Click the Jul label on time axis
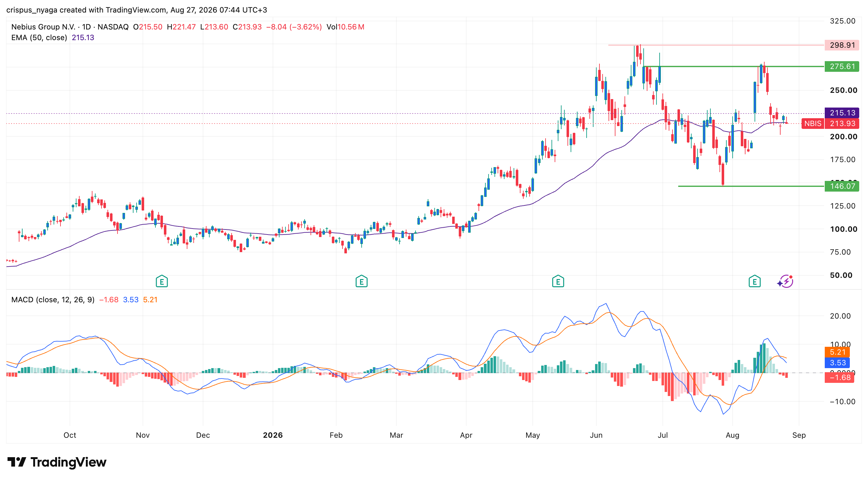 [662, 435]
